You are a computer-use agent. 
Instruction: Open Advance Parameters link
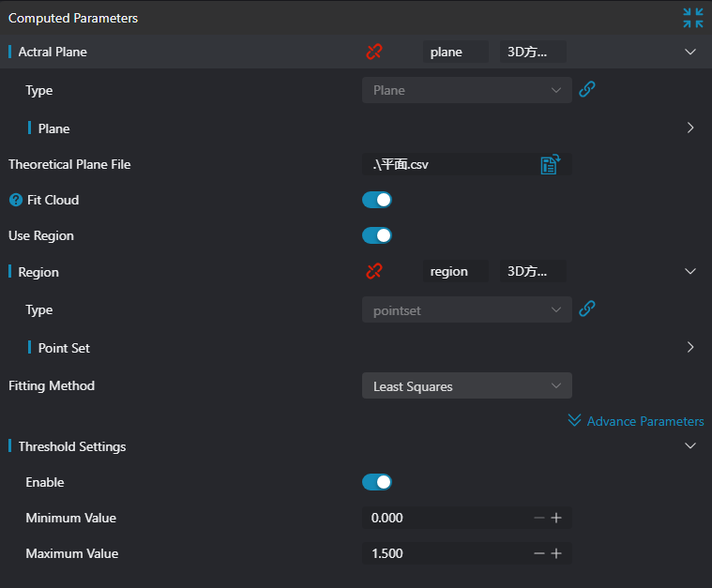pyautogui.click(x=645, y=421)
